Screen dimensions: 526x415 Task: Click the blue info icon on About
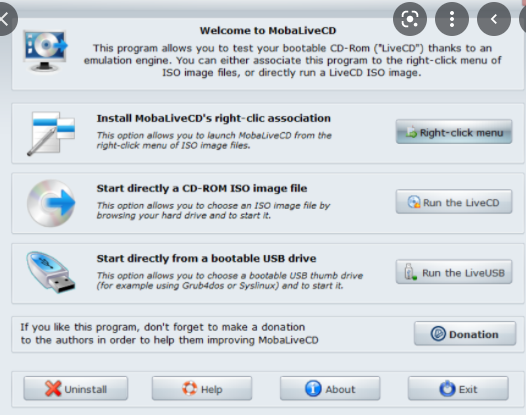coord(313,388)
